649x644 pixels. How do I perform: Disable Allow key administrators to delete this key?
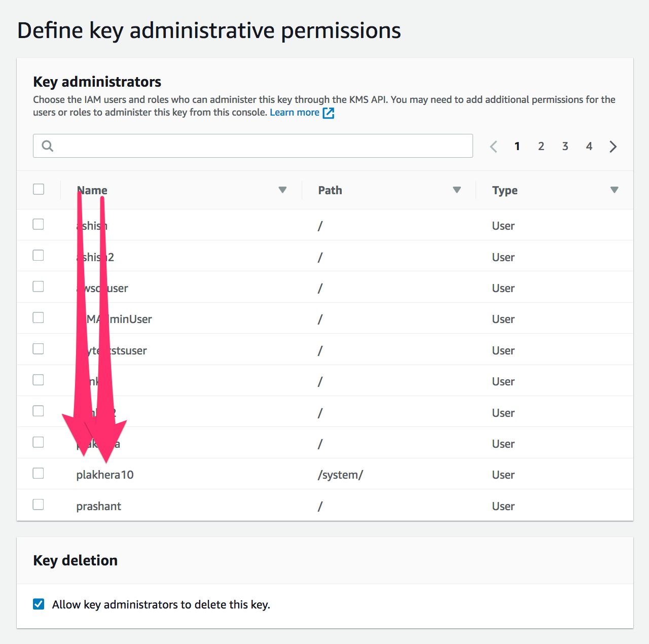coord(39,604)
